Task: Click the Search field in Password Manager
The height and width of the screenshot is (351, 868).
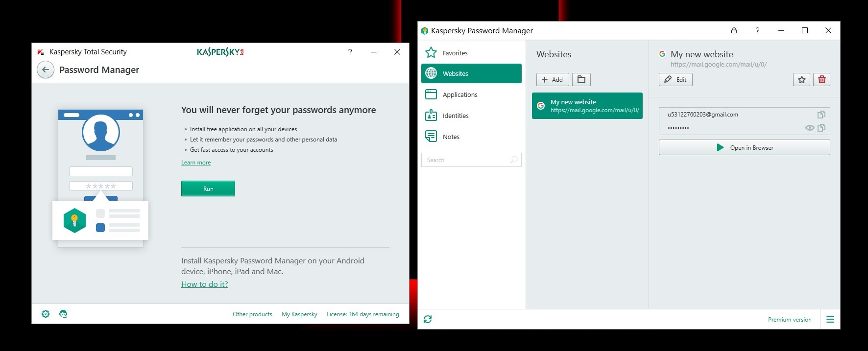Action: click(x=471, y=160)
